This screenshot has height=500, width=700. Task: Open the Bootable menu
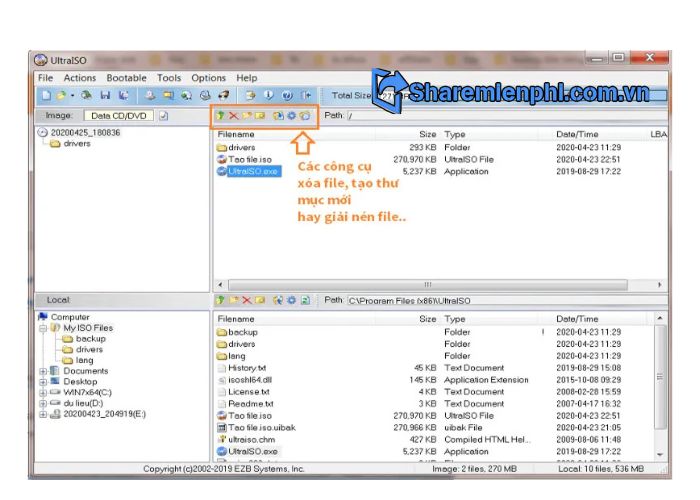coord(126,78)
